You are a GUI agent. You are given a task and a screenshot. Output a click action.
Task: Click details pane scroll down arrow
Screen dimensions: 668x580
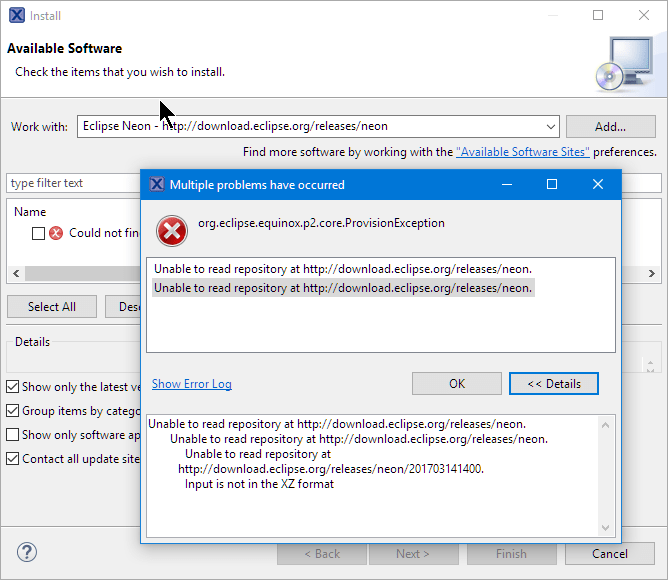click(605, 528)
